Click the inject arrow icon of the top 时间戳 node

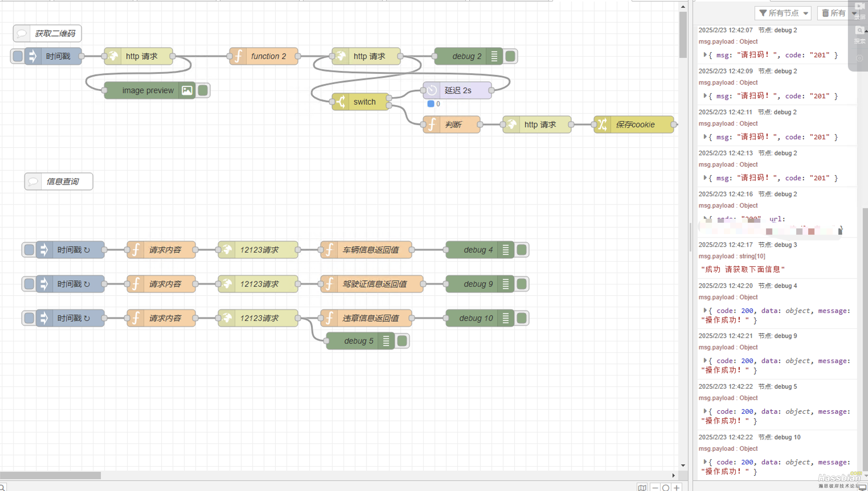33,56
